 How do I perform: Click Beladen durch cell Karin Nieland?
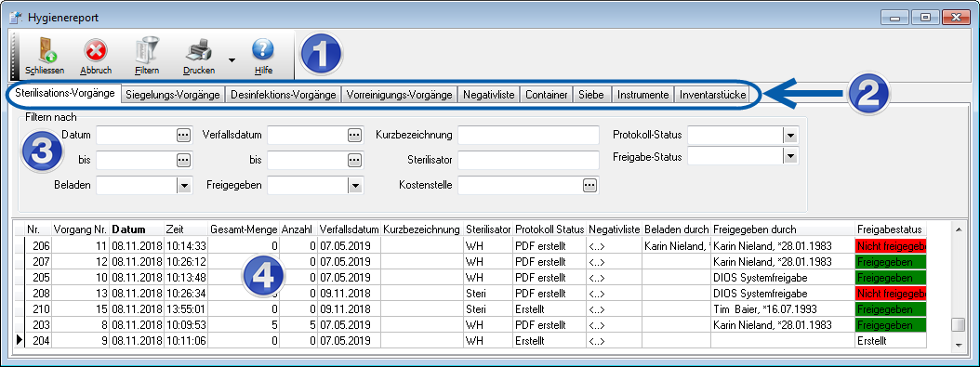click(x=677, y=245)
